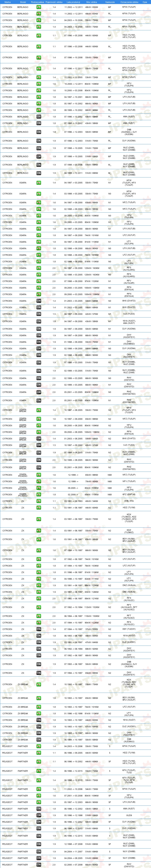This screenshot has width=151, height=868.
Task: Click the diesel icon in the Xsara 161A (XUD7) row
Action: [39, 322]
